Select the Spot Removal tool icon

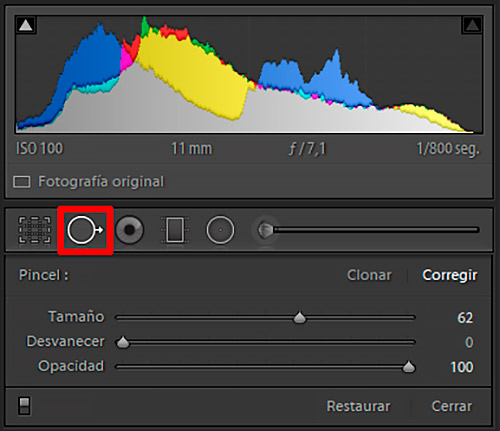click(x=85, y=230)
